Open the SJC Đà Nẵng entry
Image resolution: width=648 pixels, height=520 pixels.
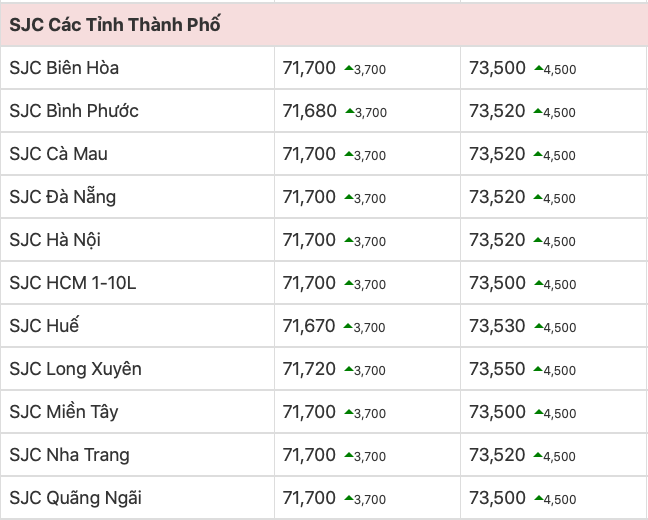tap(62, 197)
